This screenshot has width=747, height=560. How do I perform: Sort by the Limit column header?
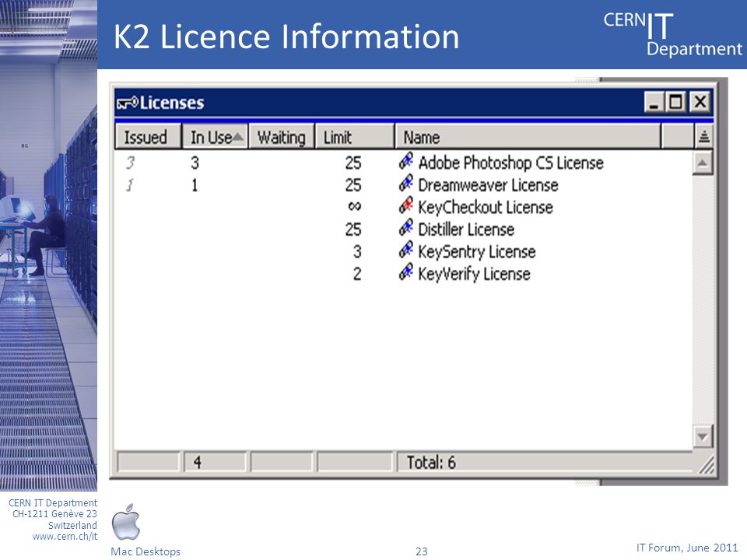355,137
